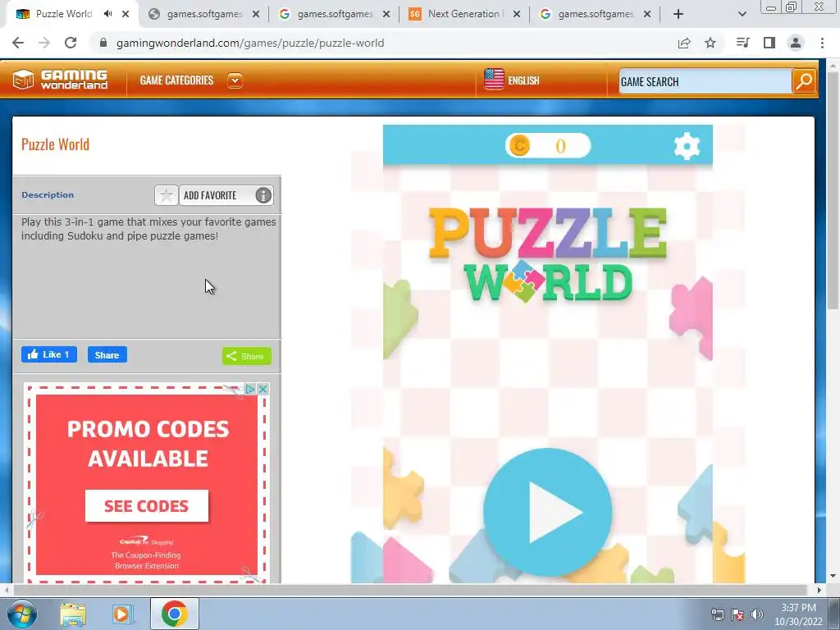Click the US flag language icon
This screenshot has width=840, height=630.
[x=494, y=80]
